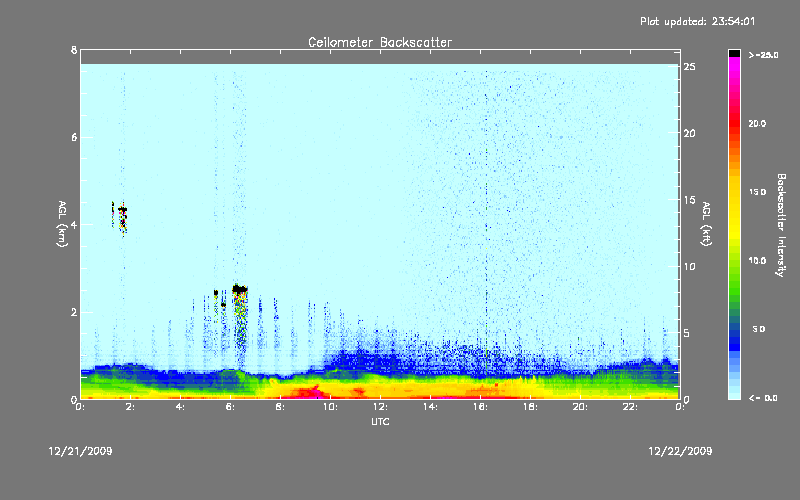Click the end date 12/22/2009 label

click(680, 451)
